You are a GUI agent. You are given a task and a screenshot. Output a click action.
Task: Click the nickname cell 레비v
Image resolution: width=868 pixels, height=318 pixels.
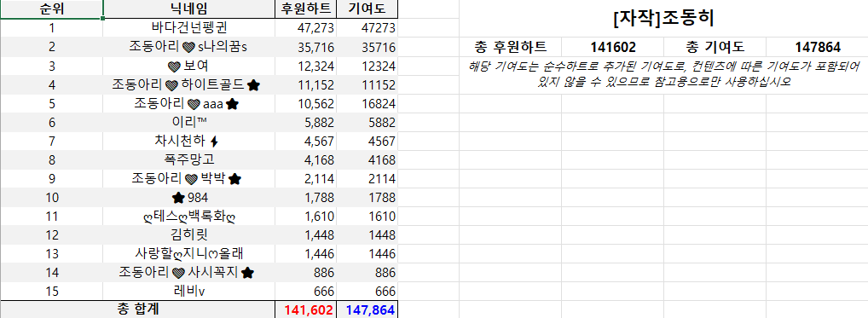click(189, 292)
